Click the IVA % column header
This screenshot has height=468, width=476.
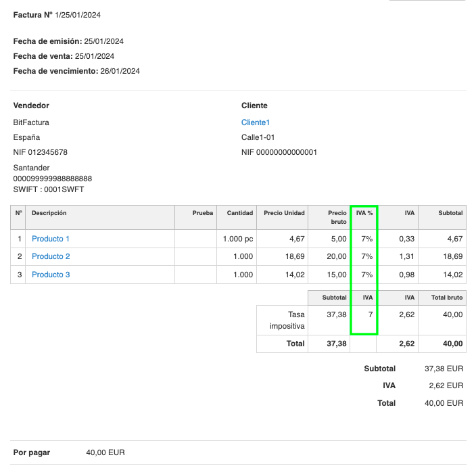[x=364, y=213]
